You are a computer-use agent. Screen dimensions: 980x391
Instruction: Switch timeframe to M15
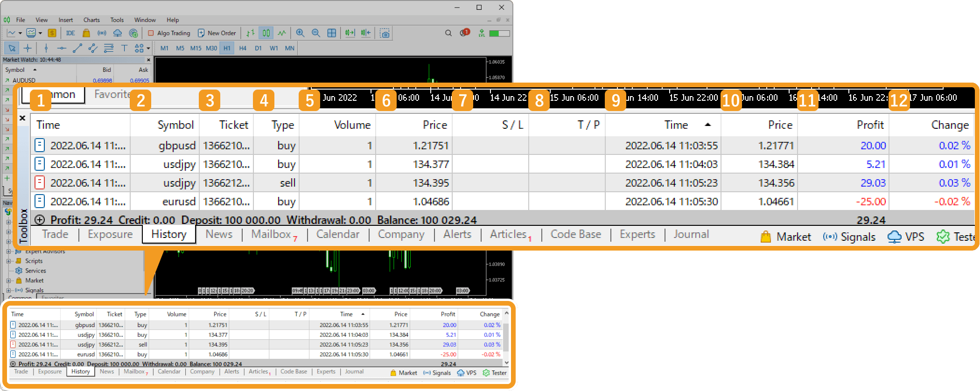196,48
